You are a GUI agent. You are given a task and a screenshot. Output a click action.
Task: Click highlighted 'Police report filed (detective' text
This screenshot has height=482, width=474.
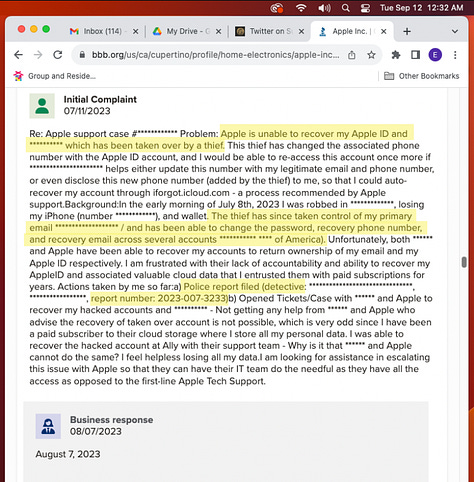click(244, 287)
